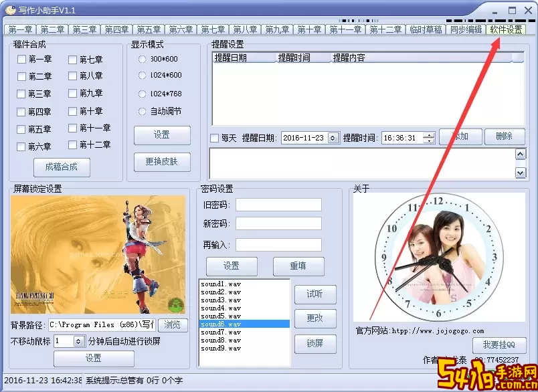
Task: Click the 我要挂QQ button
Action: click(499, 345)
